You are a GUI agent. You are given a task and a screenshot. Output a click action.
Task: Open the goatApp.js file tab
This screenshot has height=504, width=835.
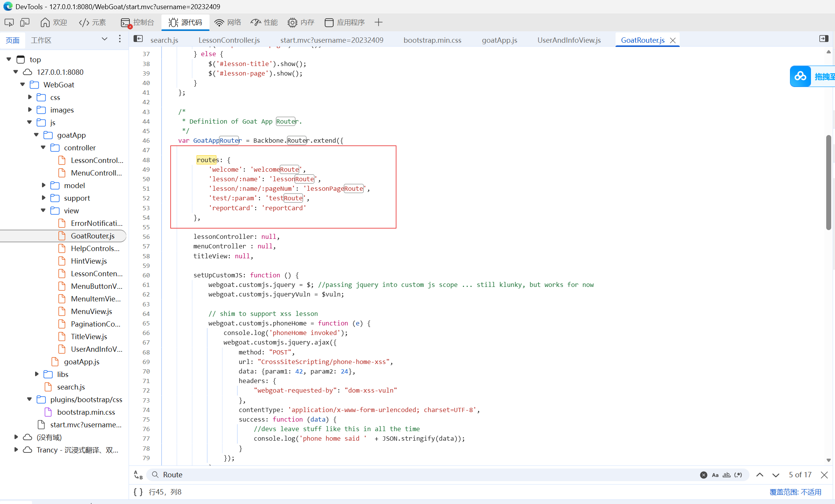(499, 40)
